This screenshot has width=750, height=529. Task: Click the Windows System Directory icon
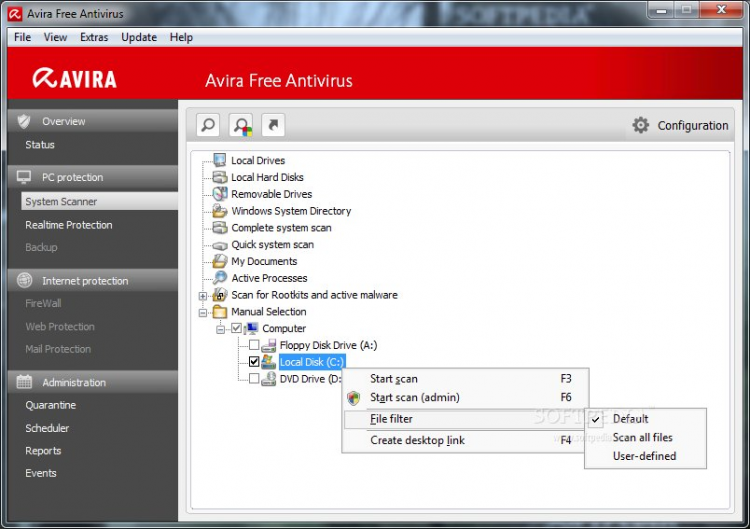220,210
